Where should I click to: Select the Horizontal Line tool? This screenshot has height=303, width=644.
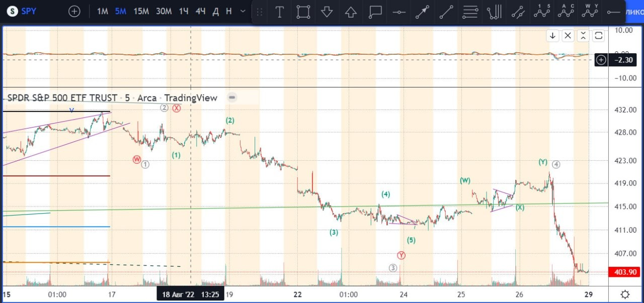pyautogui.click(x=398, y=12)
